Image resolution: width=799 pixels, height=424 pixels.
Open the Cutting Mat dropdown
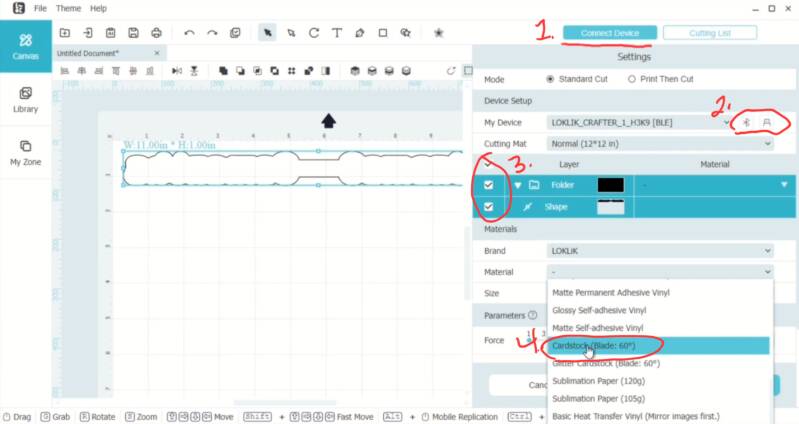pos(660,144)
